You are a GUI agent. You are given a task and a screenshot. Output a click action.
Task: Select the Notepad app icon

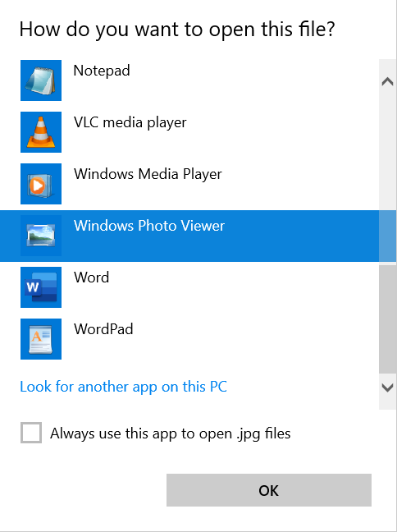click(x=41, y=80)
